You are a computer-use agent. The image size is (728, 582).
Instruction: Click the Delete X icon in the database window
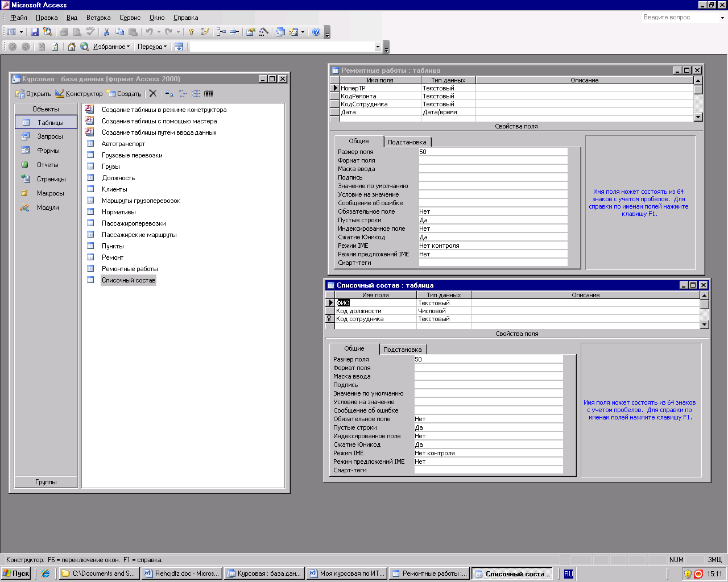coord(153,94)
